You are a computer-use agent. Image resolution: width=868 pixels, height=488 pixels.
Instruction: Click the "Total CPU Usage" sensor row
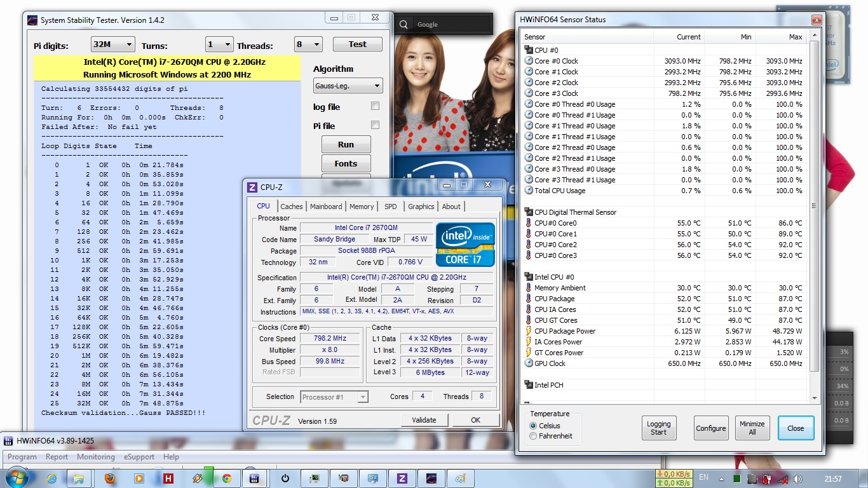pyautogui.click(x=665, y=191)
